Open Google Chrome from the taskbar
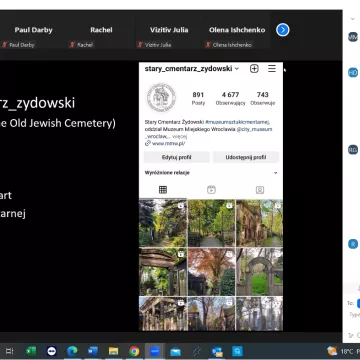This screenshot has height=360, width=360. coord(134,351)
